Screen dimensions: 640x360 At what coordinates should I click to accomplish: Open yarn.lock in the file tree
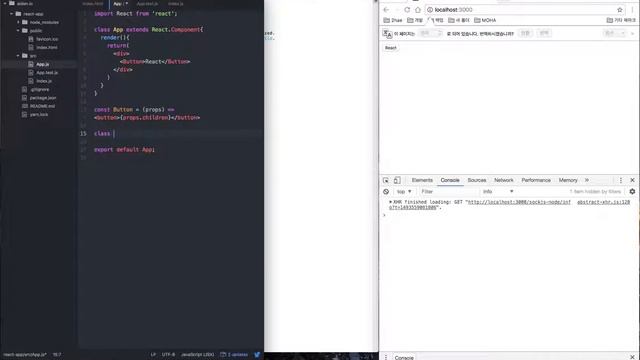pos(39,115)
